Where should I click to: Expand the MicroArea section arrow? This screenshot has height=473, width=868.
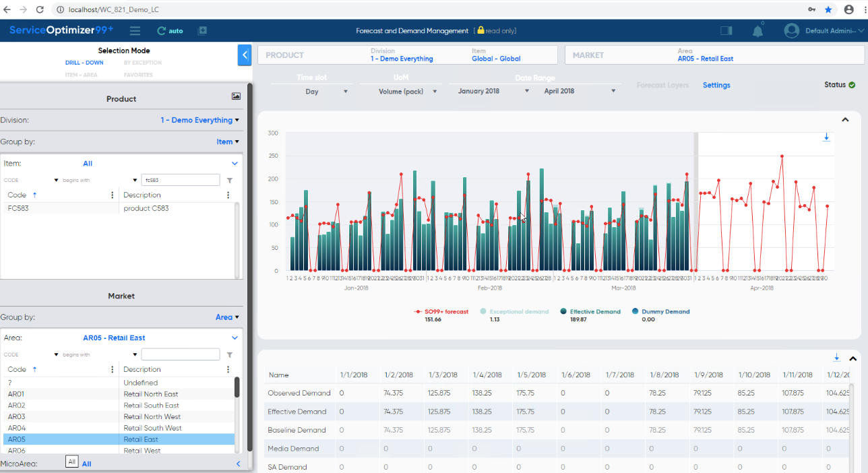238,464
